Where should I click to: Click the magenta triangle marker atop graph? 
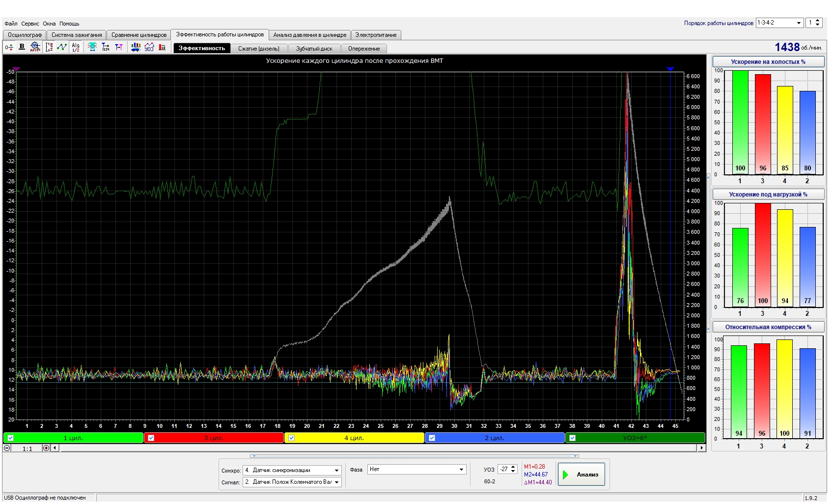point(16,69)
